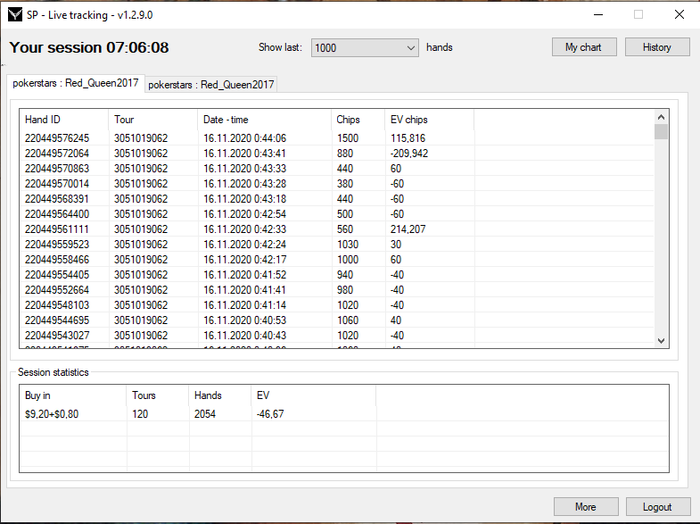This screenshot has width=700, height=524.
Task: Click the Hands column header in statistics
Action: 221,395
